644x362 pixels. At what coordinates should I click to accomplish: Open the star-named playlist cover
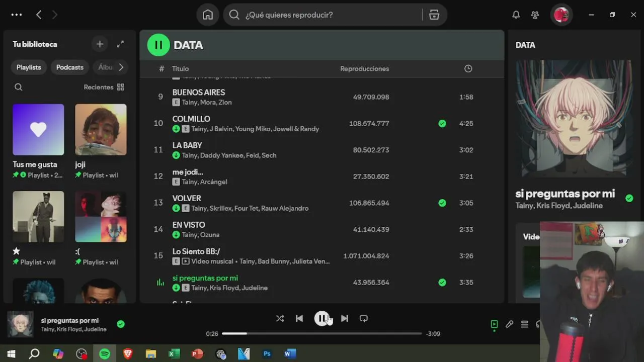(38, 217)
